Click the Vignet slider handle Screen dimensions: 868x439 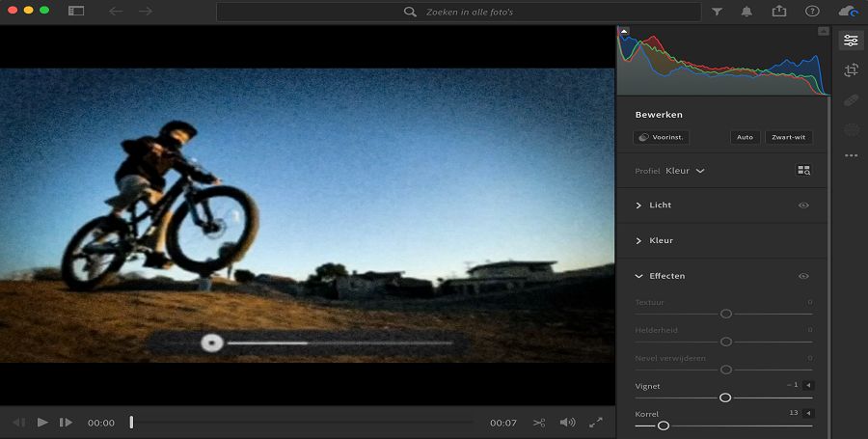(x=725, y=398)
